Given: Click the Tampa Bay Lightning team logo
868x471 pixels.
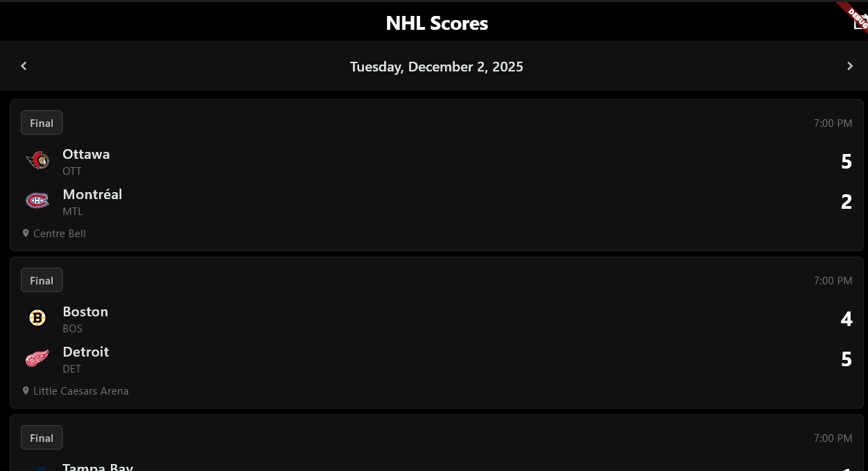Looking at the screenshot, I should click(x=37, y=469).
